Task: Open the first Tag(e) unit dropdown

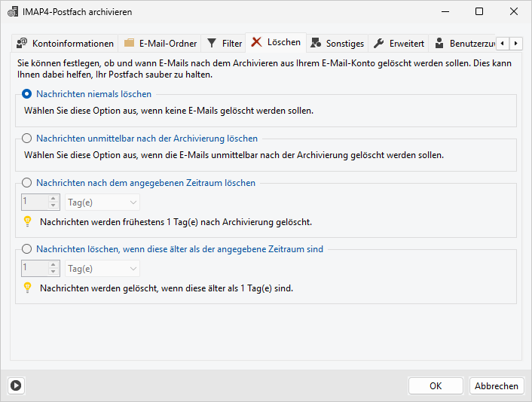Action: (102, 203)
